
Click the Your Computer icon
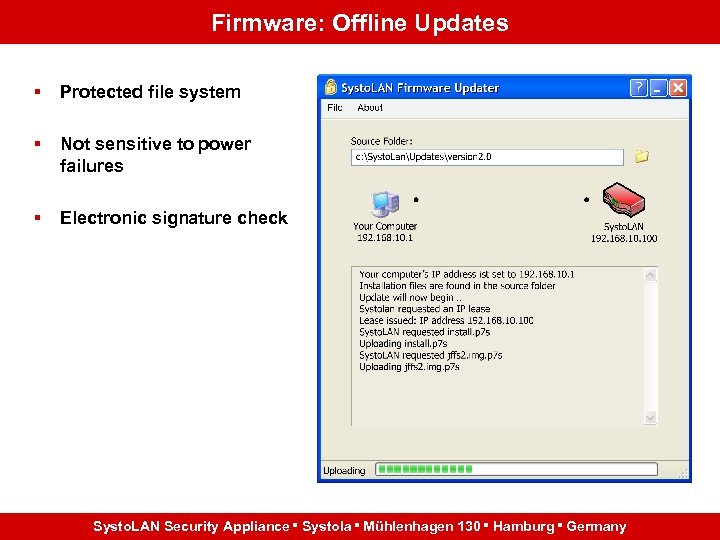click(x=385, y=204)
